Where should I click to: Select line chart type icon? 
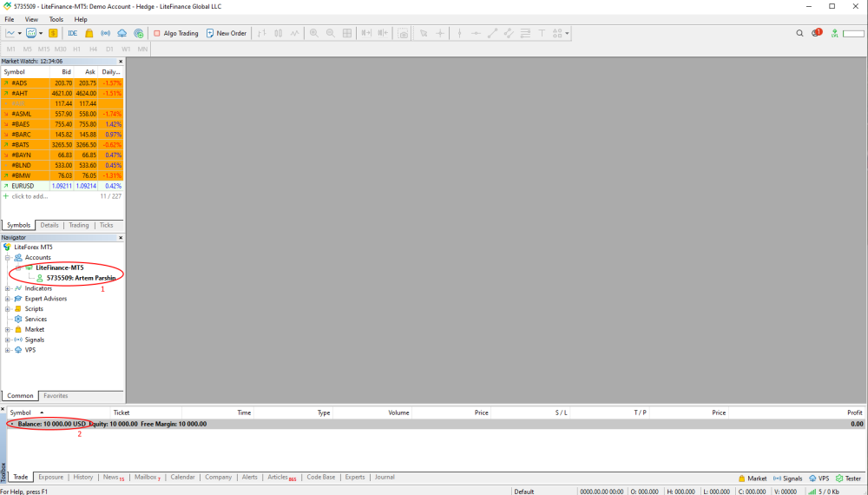[294, 33]
